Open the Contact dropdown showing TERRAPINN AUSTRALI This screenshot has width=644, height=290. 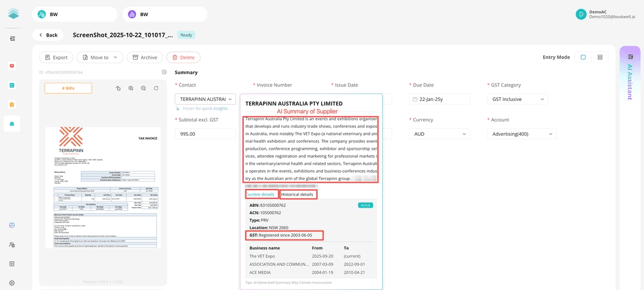tap(206, 99)
